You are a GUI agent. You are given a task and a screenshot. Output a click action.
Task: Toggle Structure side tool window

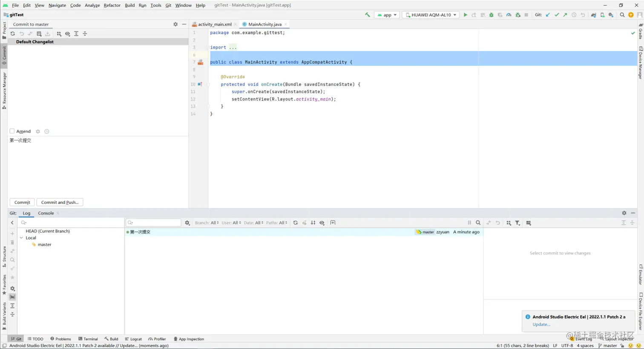pos(4,257)
